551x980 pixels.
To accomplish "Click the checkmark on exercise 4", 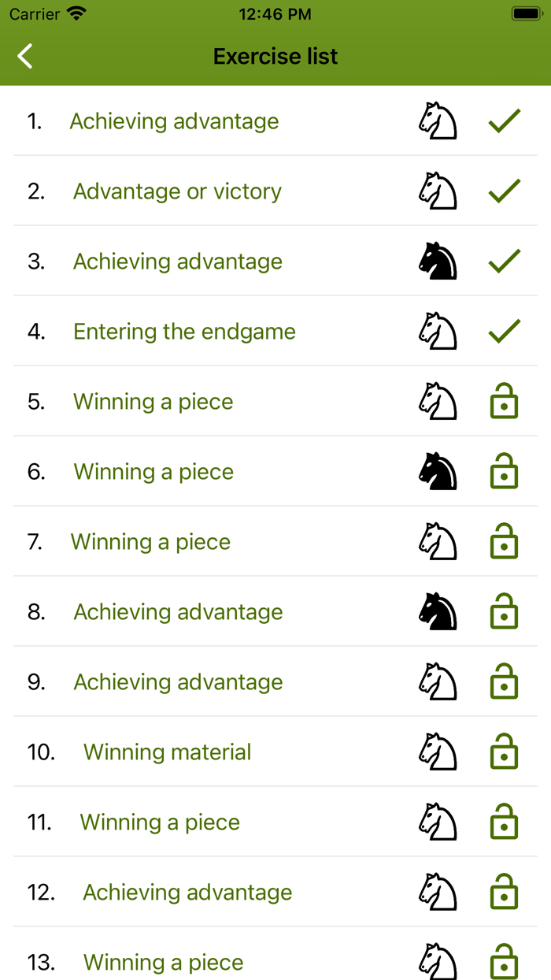I will 504,332.
